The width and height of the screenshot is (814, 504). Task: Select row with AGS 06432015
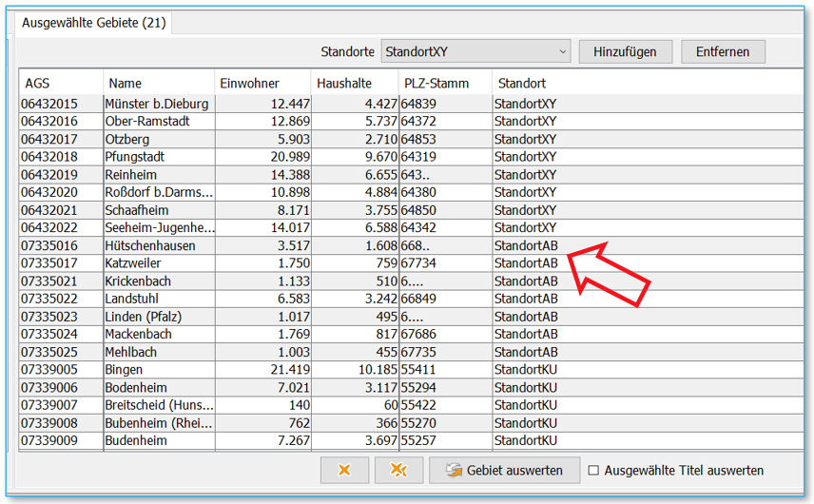tap(60, 104)
